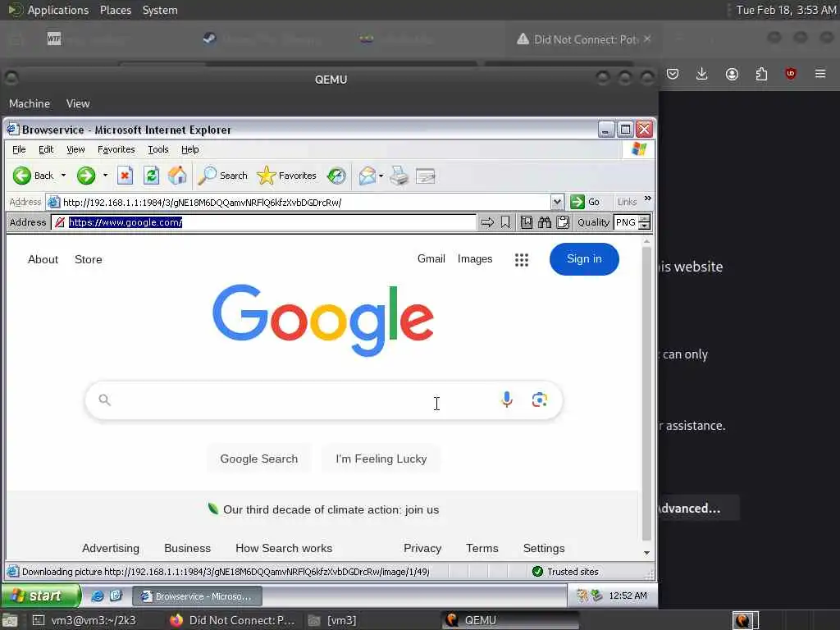Open the About link on Google
The height and width of the screenshot is (630, 840).
point(43,259)
